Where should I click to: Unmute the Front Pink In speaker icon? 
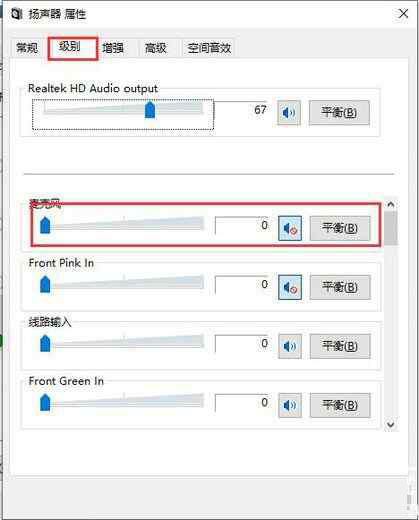[x=290, y=287]
